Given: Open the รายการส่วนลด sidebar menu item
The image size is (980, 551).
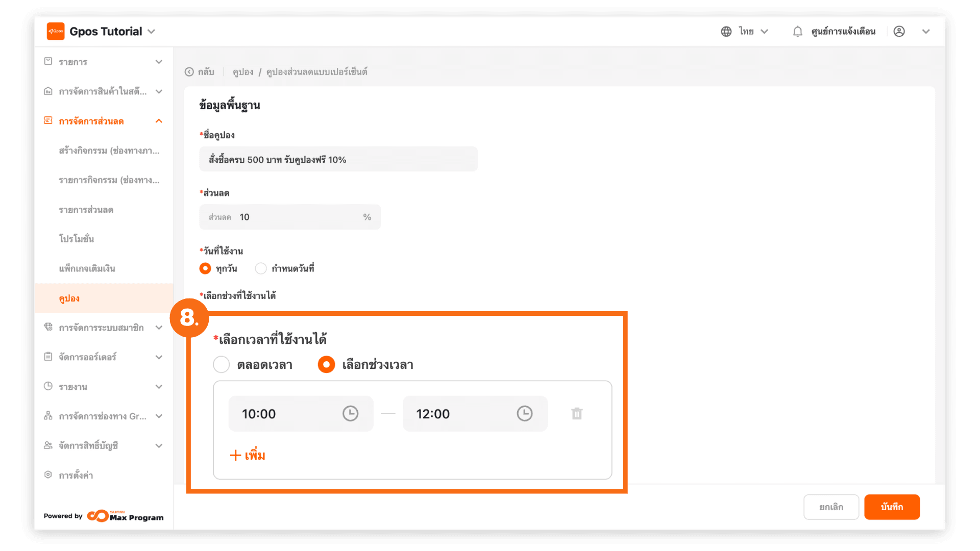Looking at the screenshot, I should 86,210.
